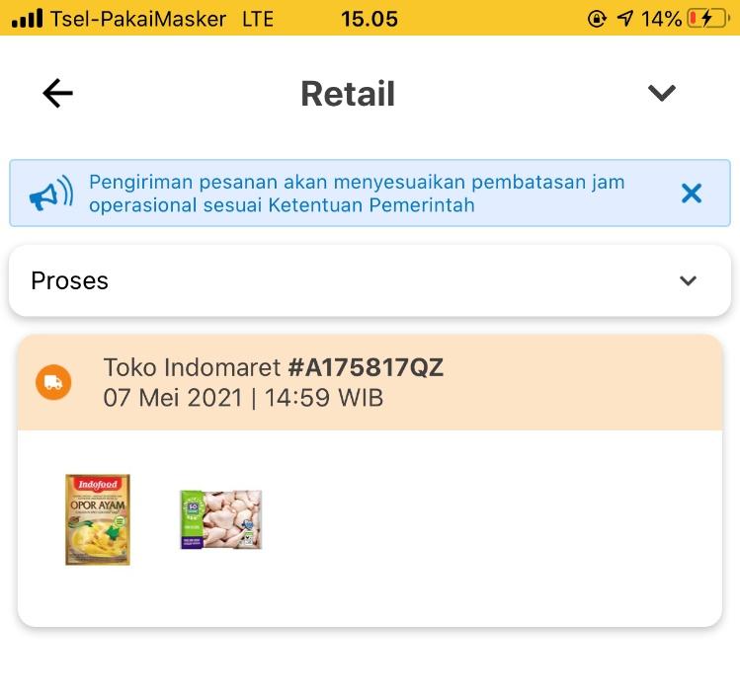Tap the battery indicator in status bar
This screenshot has width=740, height=700.
click(x=708, y=19)
